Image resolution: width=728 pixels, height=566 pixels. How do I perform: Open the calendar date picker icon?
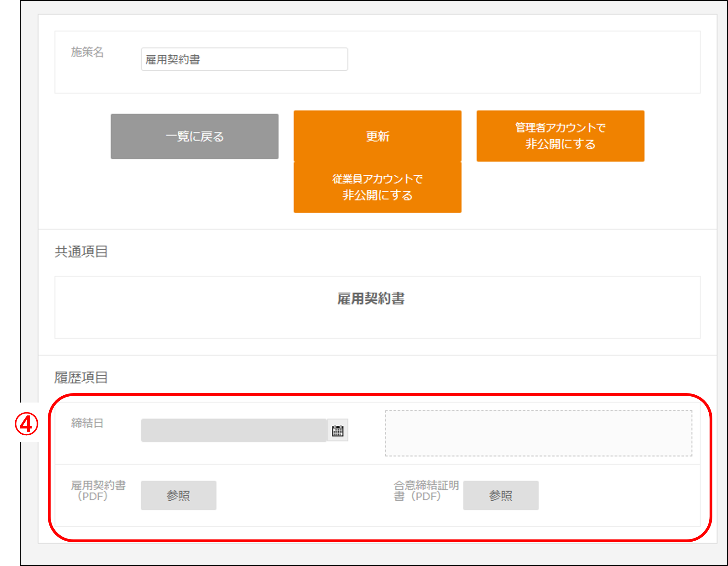coord(337,431)
